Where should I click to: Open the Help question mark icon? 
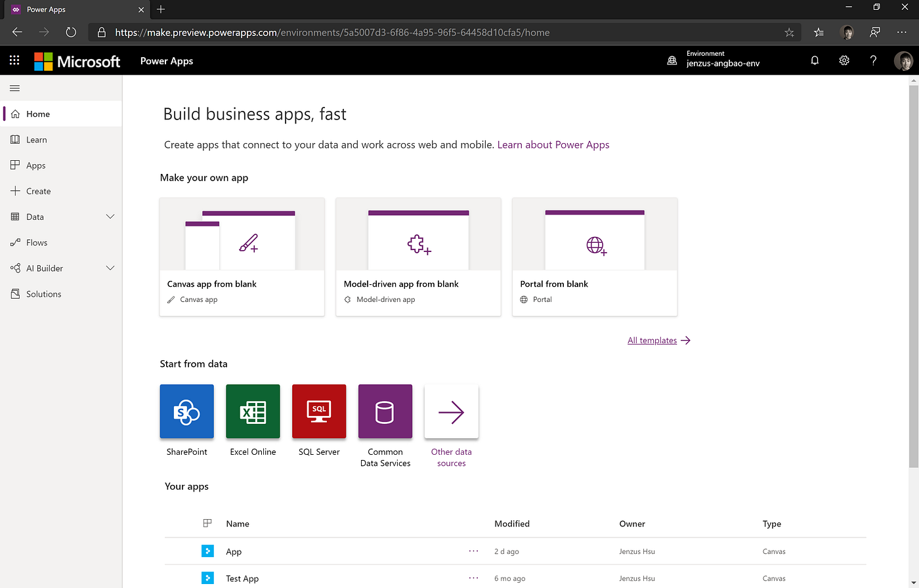(873, 61)
